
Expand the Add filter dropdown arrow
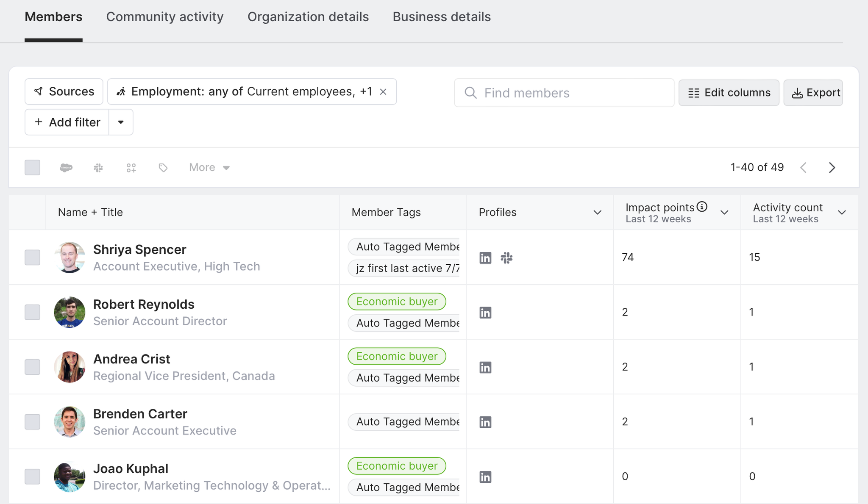pos(121,122)
